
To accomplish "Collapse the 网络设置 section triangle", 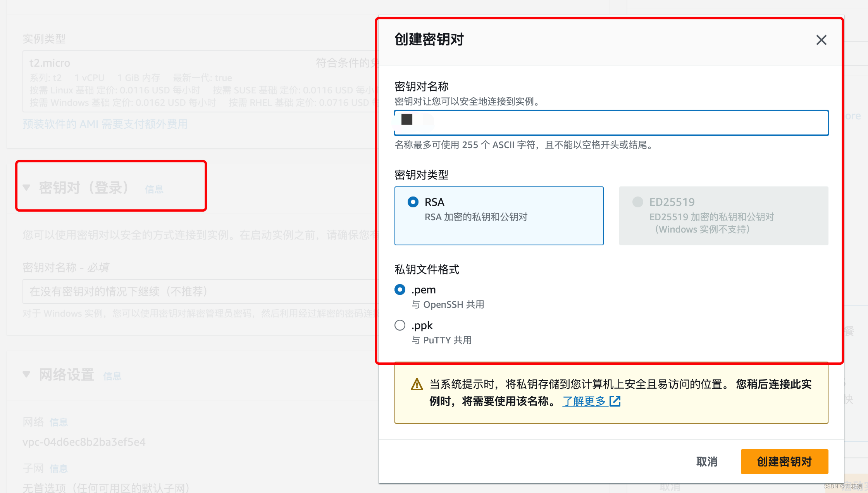I will pos(26,375).
